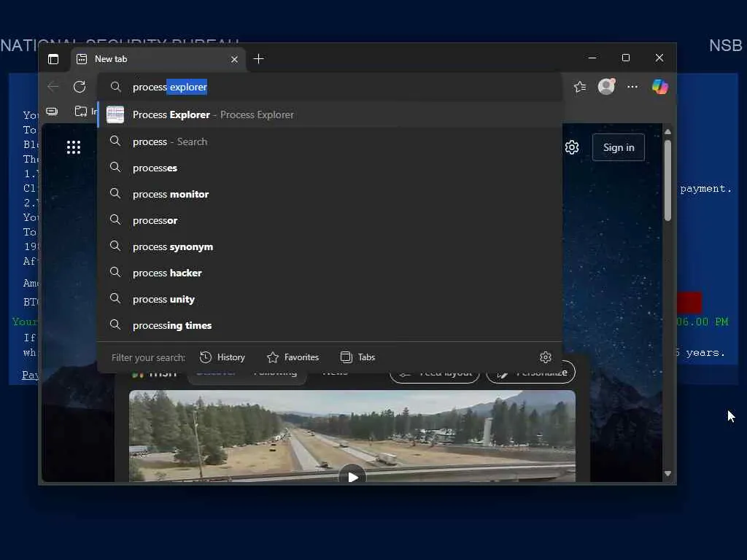Click the Sign in button
Screen dimensions: 747x560
[619, 147]
